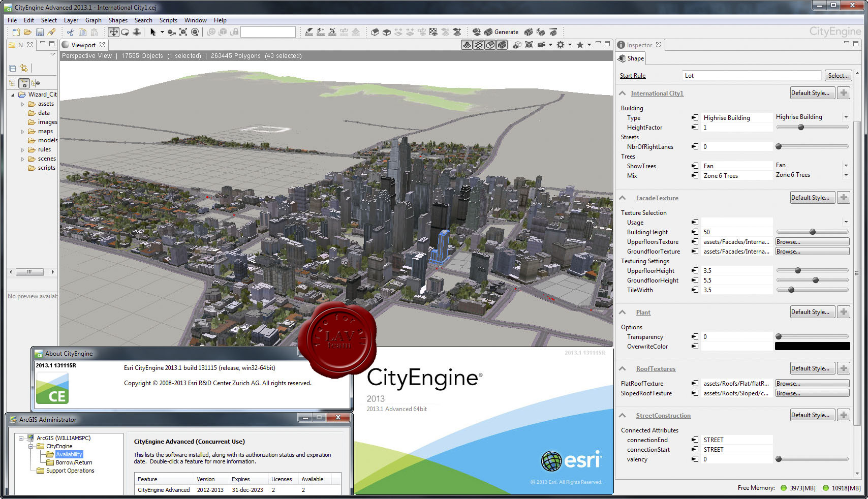This screenshot has width=868, height=499.
Task: Collapse the Wizard_Cit project tree
Action: pos(13,95)
